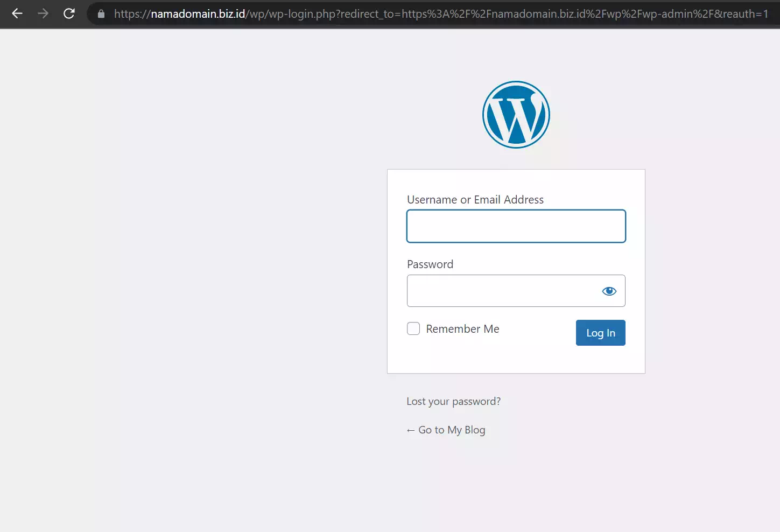This screenshot has height=532, width=780.
Task: Follow the Go to My Blog link
Action: pyautogui.click(x=446, y=430)
